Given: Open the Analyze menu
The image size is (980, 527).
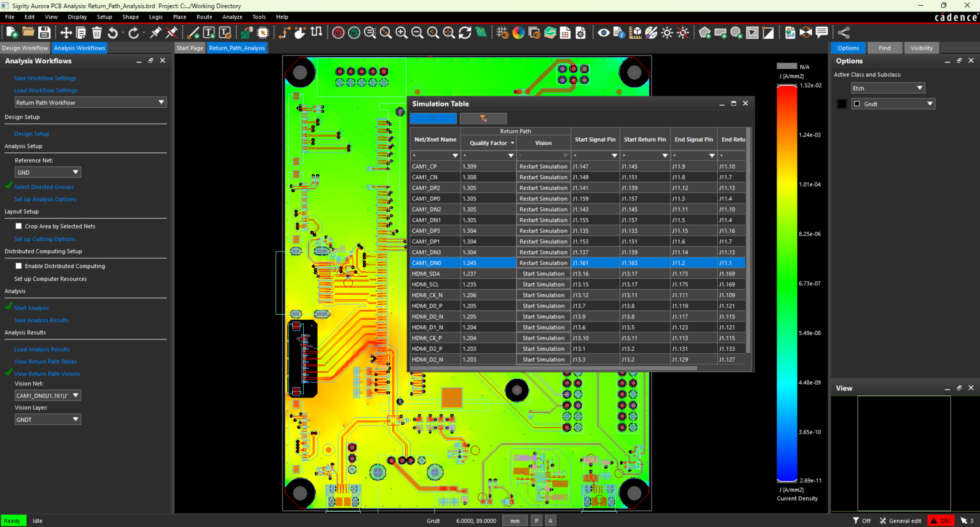Looking at the screenshot, I should (x=232, y=17).
